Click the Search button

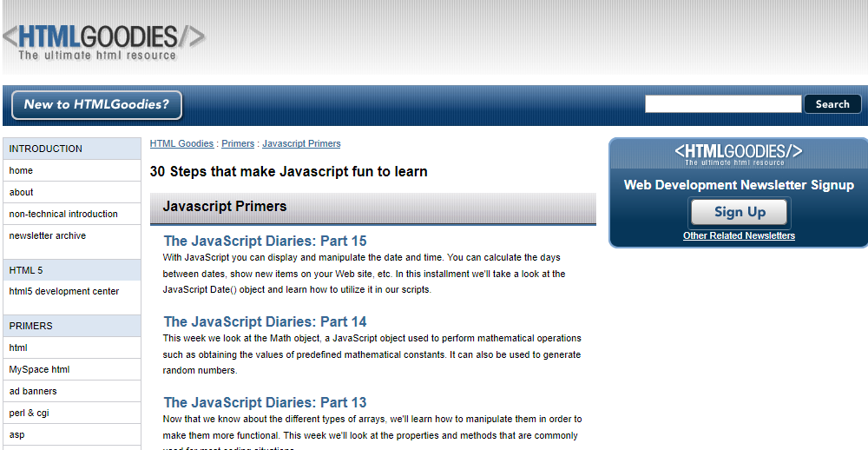coord(832,103)
